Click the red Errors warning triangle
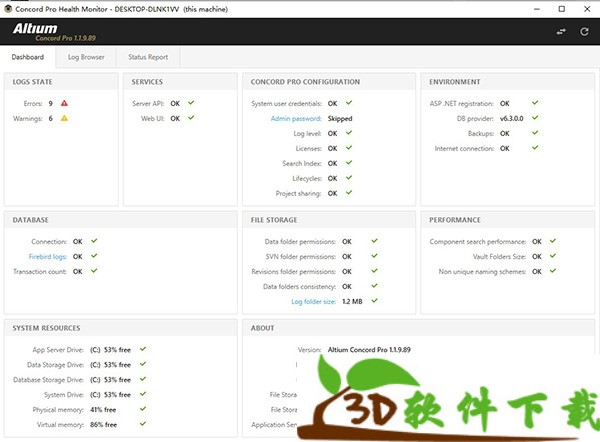The width and height of the screenshot is (600, 442). 64,103
